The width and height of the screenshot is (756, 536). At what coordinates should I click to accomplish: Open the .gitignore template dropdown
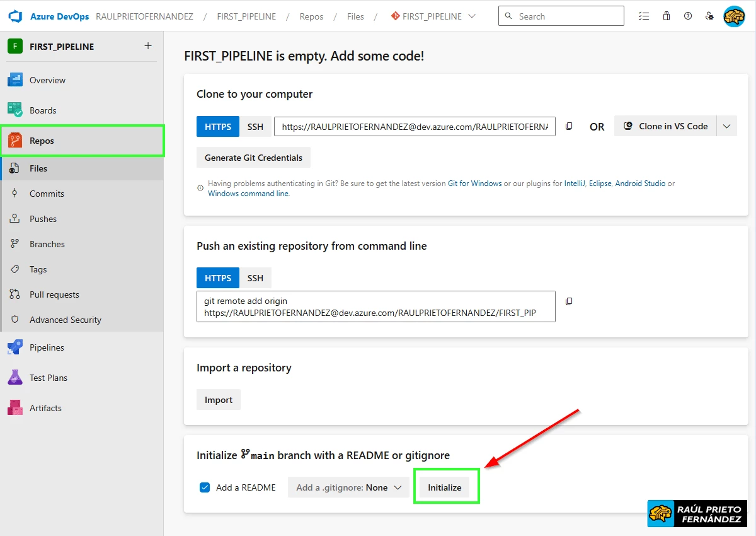[348, 487]
